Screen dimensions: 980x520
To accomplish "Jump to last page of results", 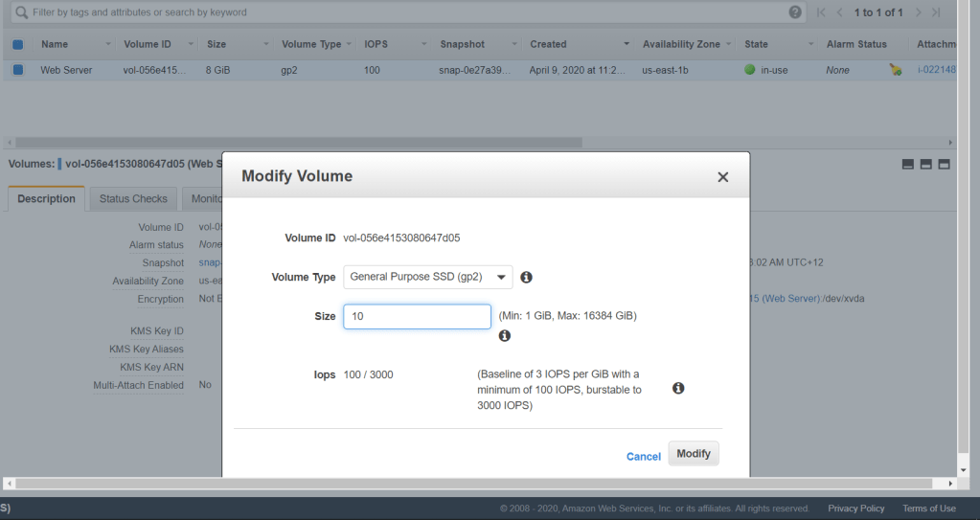I will tap(936, 12).
